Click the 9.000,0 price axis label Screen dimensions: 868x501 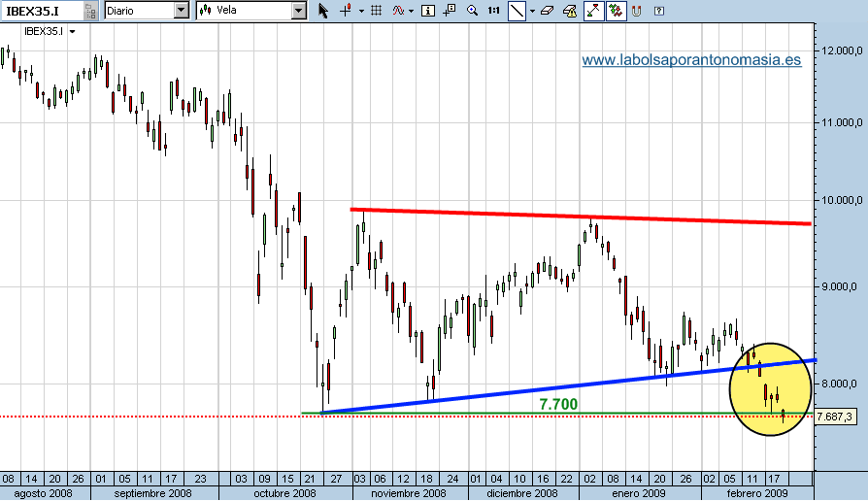pyautogui.click(x=839, y=286)
